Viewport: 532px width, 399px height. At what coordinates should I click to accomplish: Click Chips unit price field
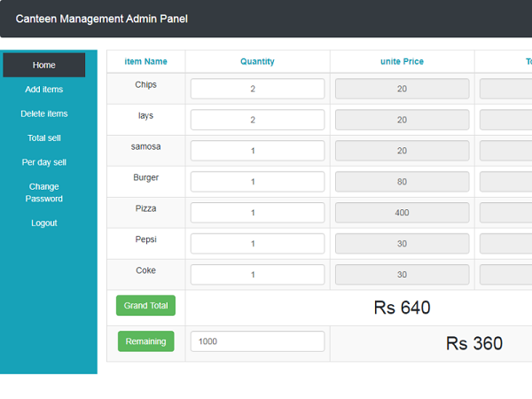[x=402, y=89]
